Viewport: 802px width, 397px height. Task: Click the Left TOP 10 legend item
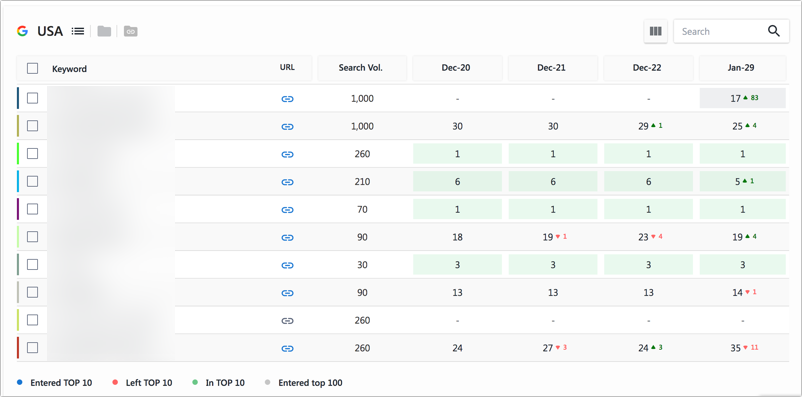[x=142, y=383]
